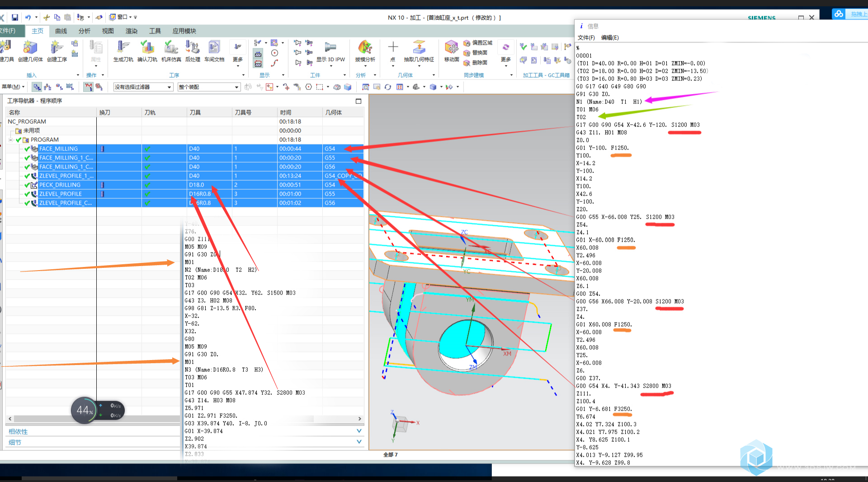Click Replace Face (替换面) command
This screenshot has width=868, height=482.
coord(476,53)
